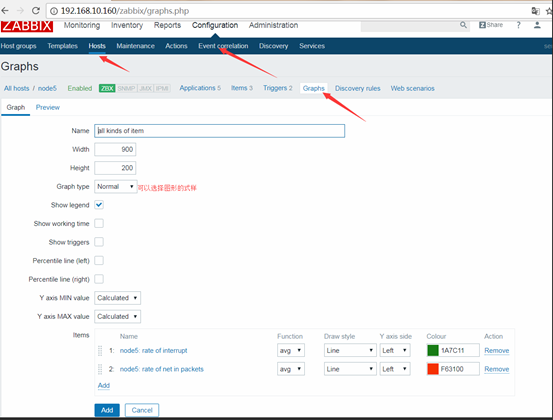Screen dimensions: 553x420
Task: Open the help question mark icon
Action: pyautogui.click(x=518, y=25)
